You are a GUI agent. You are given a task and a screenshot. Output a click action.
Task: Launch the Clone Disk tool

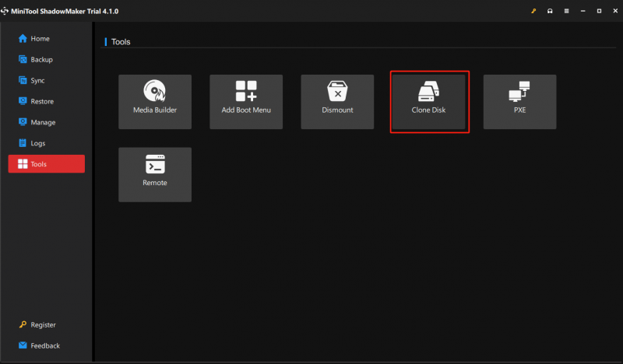tap(428, 102)
